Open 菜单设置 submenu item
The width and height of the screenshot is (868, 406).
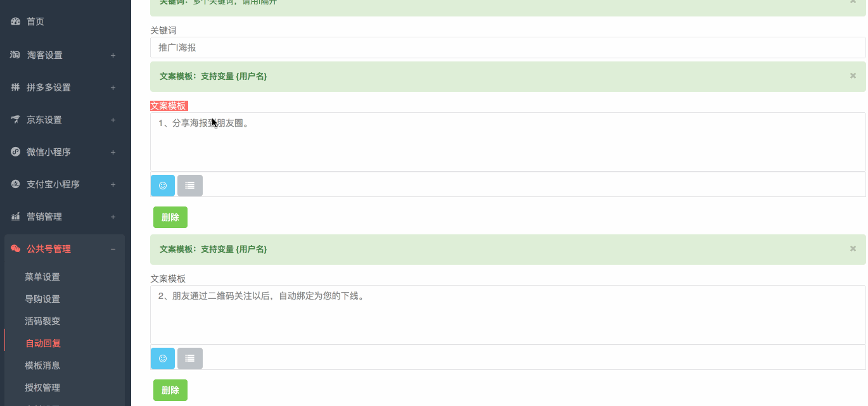click(42, 277)
